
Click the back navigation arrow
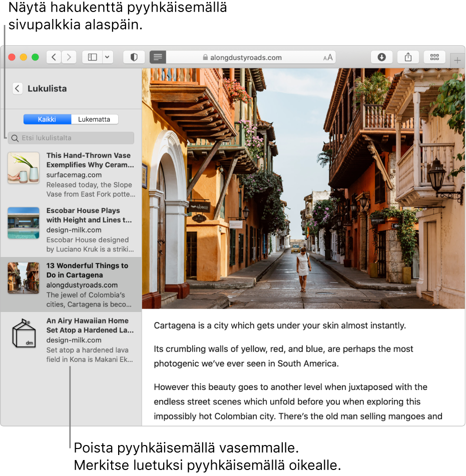click(54, 57)
